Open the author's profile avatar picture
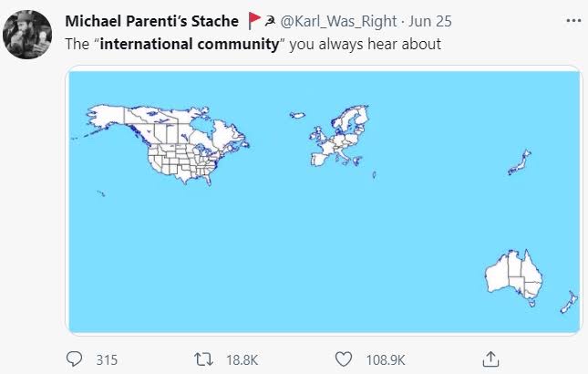This screenshot has height=374, width=588. (26, 36)
